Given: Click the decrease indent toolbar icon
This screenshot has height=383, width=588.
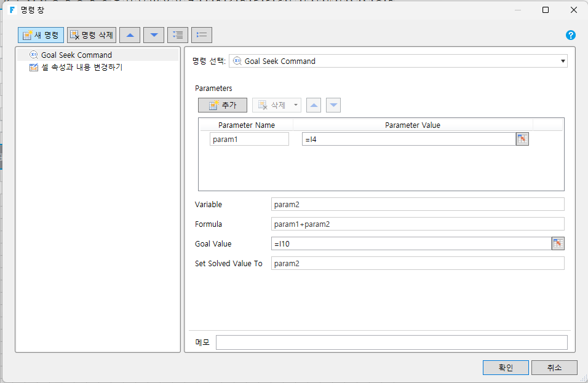Looking at the screenshot, I should (x=202, y=35).
